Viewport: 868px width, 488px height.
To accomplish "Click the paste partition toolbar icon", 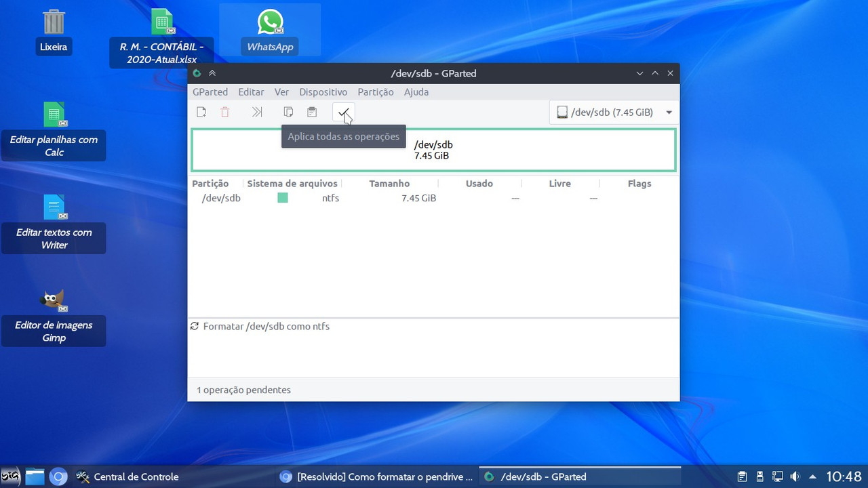I will coord(312,113).
